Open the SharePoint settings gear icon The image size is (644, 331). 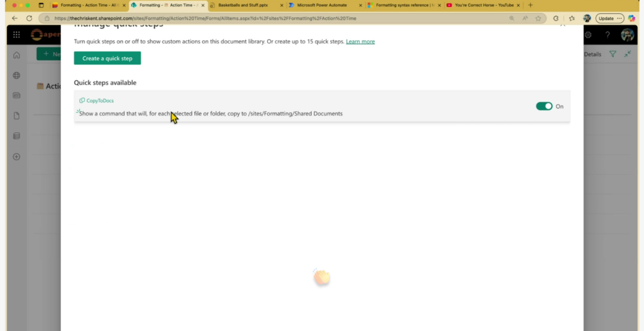click(x=588, y=35)
